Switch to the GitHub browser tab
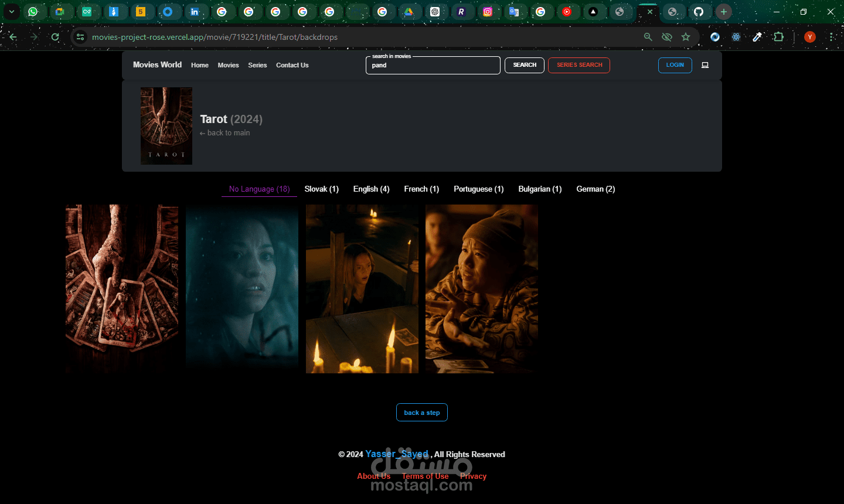The height and width of the screenshot is (504, 844). point(698,12)
